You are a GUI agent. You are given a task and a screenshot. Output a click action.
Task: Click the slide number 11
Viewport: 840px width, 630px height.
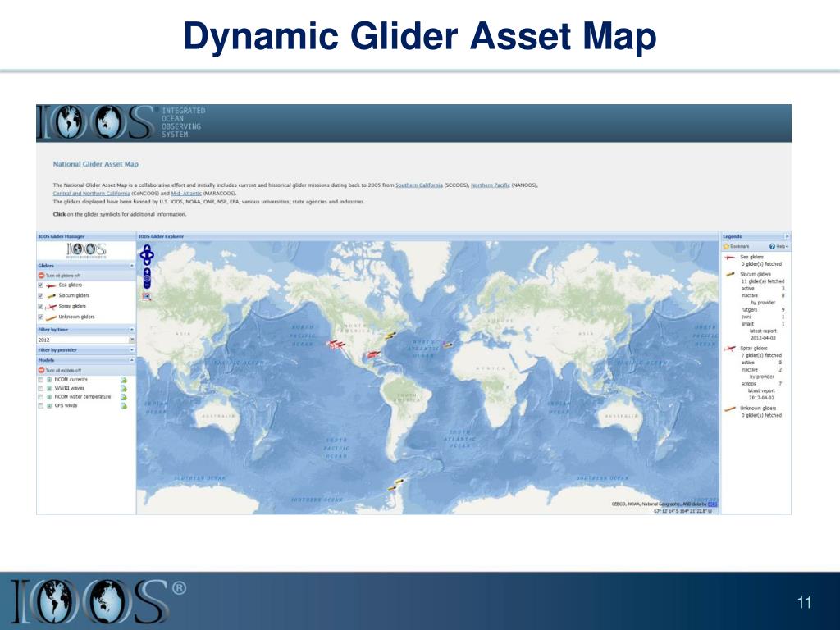[804, 603]
